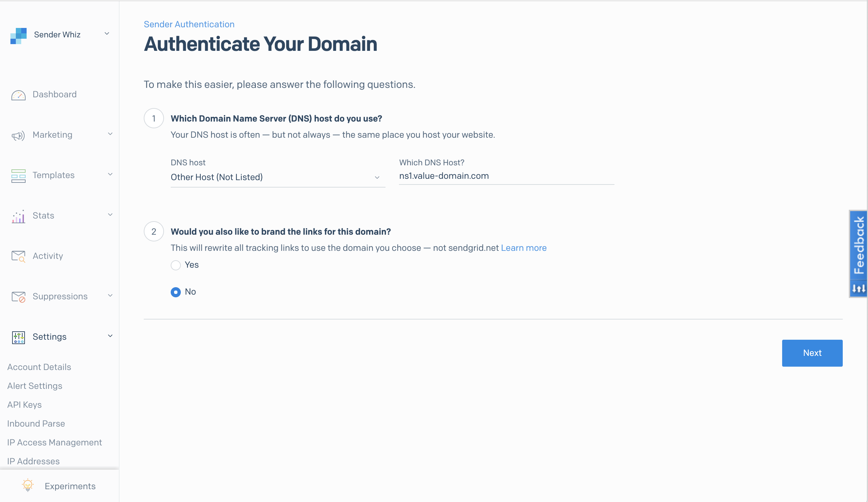
Task: Open the DNS host dropdown
Action: pyautogui.click(x=278, y=177)
